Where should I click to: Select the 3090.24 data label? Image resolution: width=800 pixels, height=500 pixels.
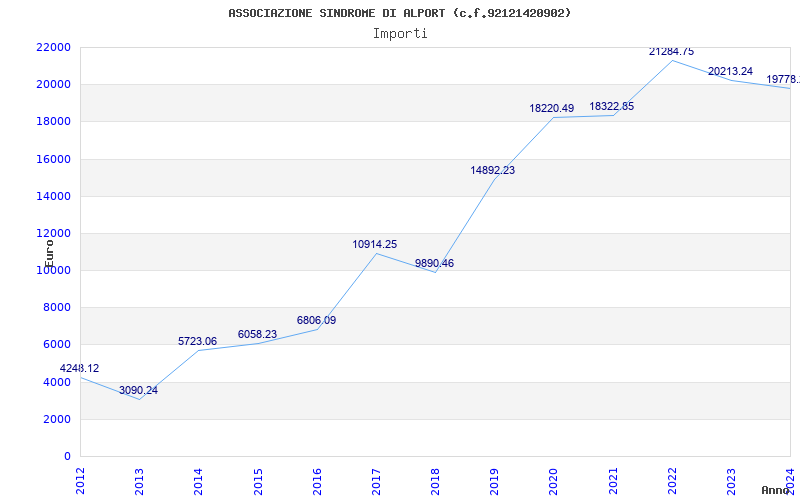click(x=138, y=390)
